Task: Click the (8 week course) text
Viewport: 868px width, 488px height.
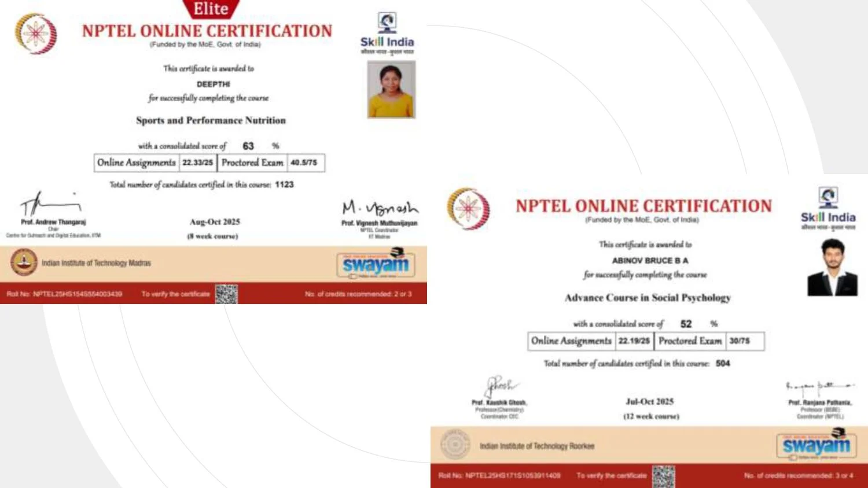Action: pos(212,236)
